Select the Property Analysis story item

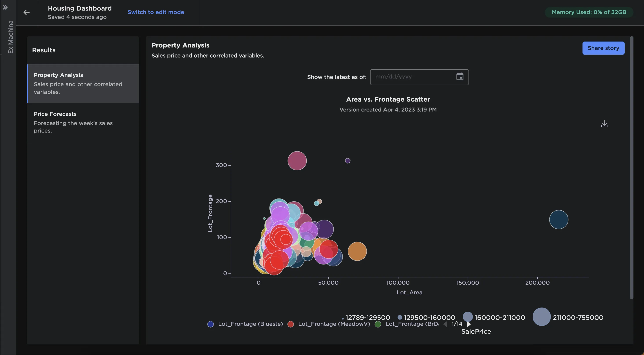point(83,84)
